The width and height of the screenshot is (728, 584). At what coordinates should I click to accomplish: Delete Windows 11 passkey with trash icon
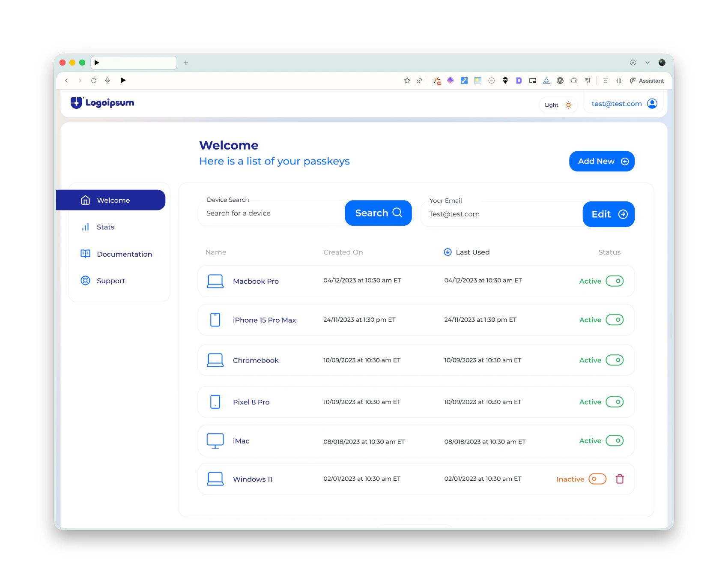(620, 479)
